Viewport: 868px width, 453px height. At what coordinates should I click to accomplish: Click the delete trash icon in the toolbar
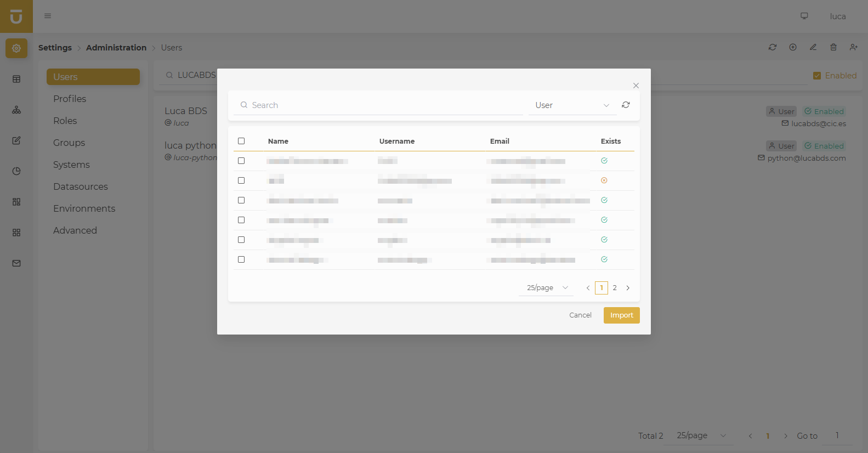click(833, 47)
